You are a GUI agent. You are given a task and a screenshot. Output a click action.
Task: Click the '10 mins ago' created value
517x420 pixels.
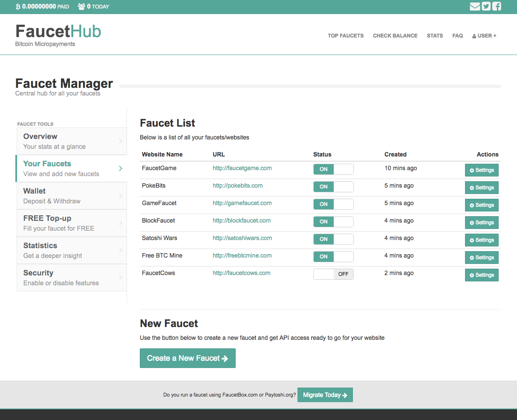tap(401, 168)
